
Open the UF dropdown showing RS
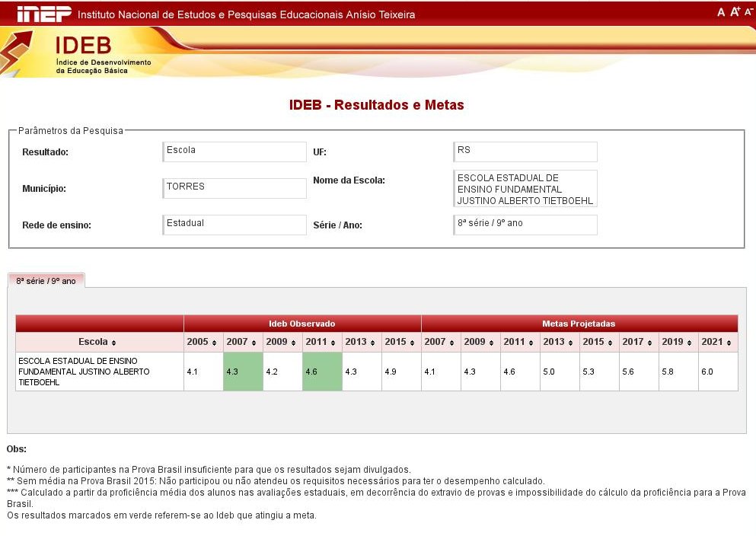pos(525,152)
